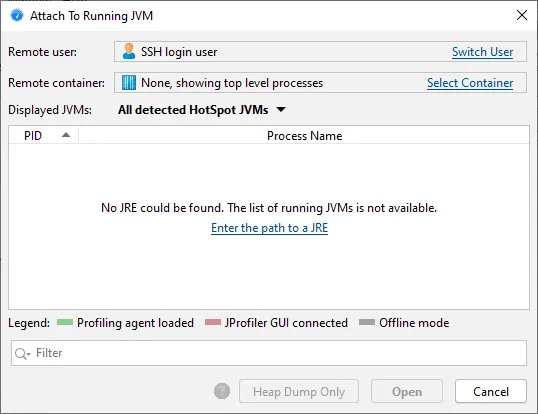Click the PID sort arrow

(66, 135)
